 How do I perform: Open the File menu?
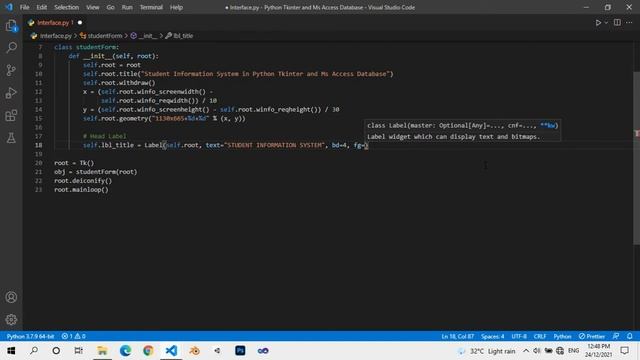(x=24, y=7)
